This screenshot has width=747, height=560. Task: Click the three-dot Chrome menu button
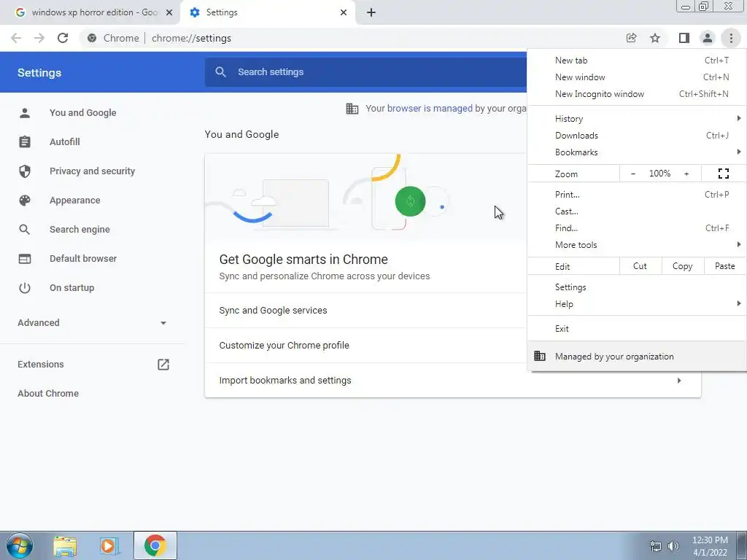tap(731, 38)
